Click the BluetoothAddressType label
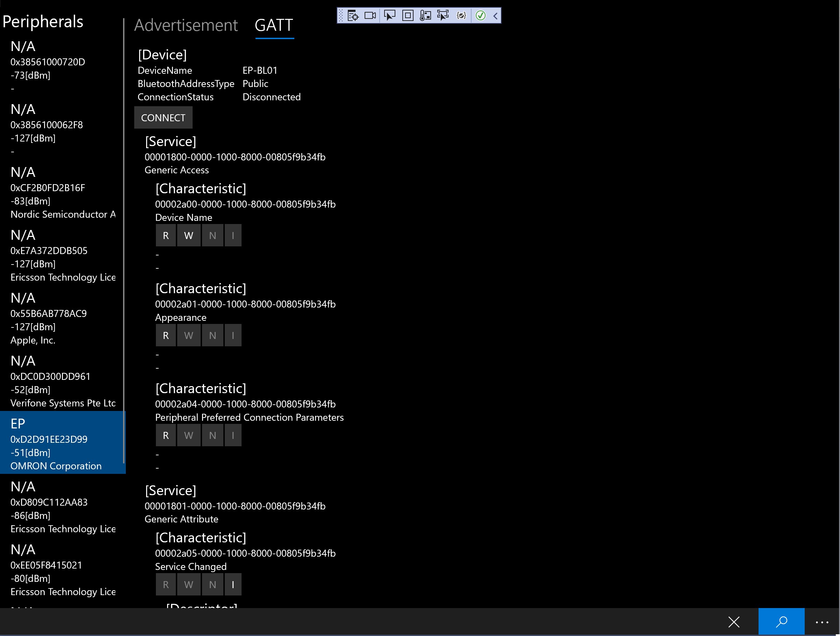840x636 pixels. pos(186,84)
